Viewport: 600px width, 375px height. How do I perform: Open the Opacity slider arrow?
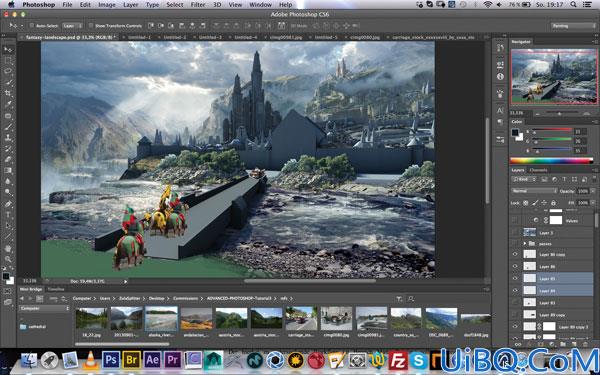click(x=592, y=191)
